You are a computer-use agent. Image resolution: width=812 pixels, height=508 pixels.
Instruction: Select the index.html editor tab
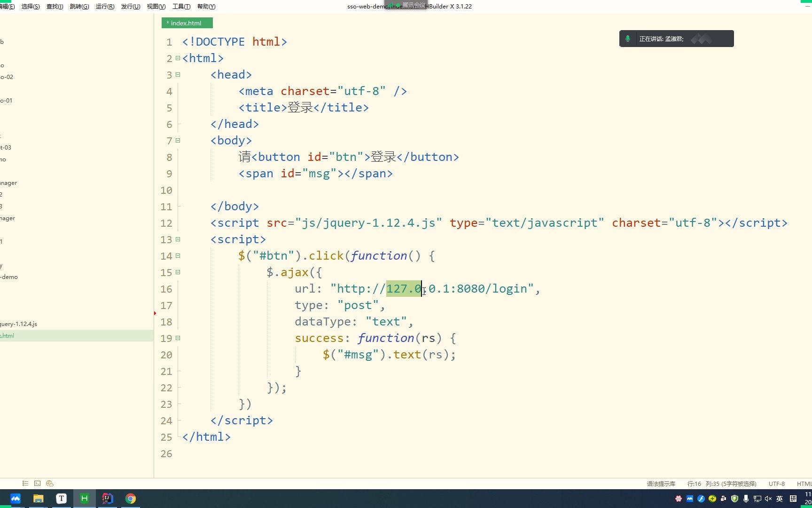pyautogui.click(x=187, y=23)
